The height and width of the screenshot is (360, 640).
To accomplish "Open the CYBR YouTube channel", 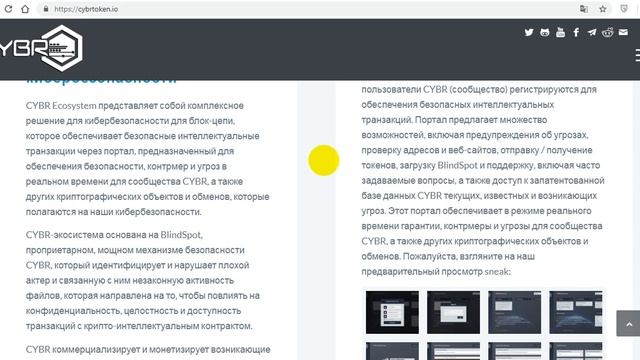I will (560, 32).
